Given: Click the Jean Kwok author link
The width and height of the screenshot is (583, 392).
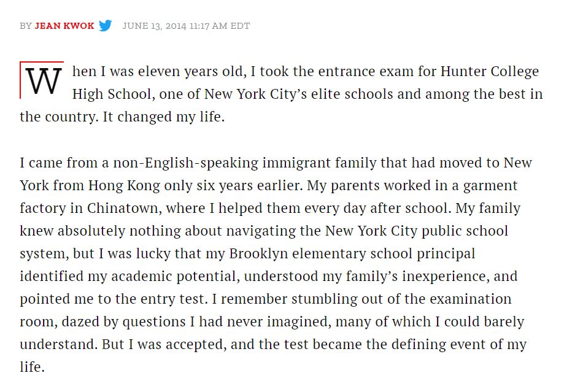Looking at the screenshot, I should 64,26.
